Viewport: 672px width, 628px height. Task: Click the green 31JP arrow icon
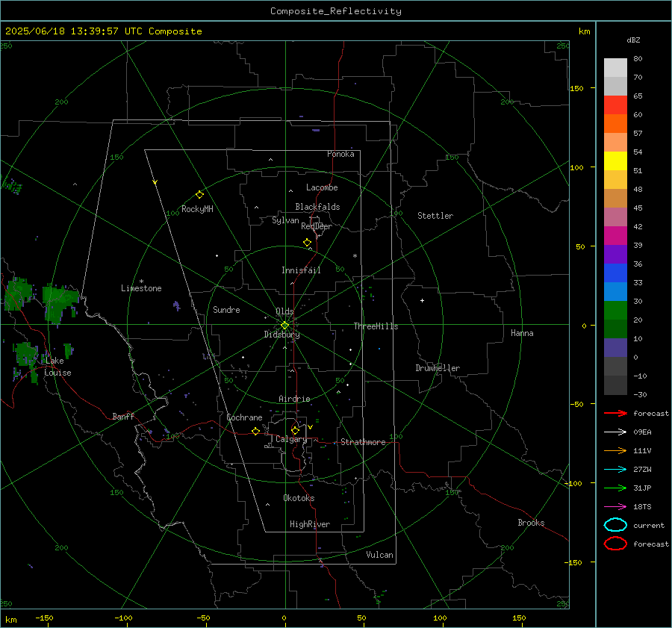(615, 488)
